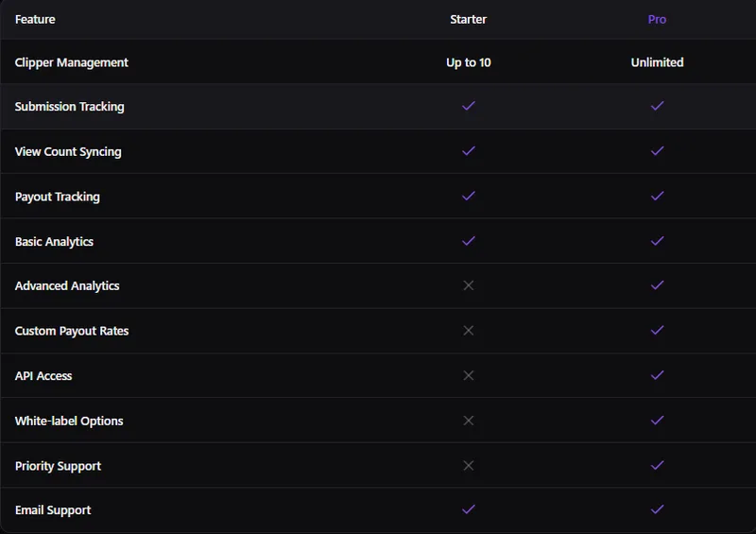Click Pro checkmark for Basic Analytics
The height and width of the screenshot is (534, 756).
[657, 241]
